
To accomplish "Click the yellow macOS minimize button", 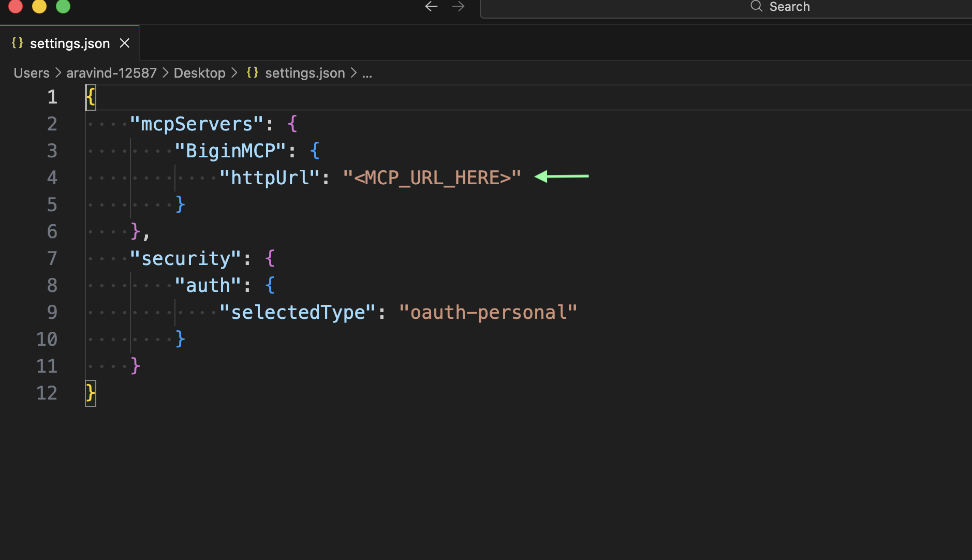I will 39,6.
